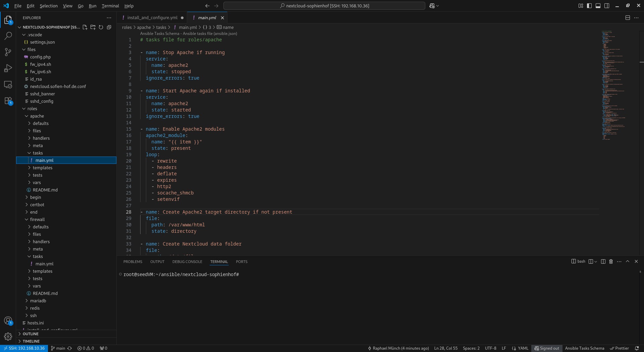Toggle primary side bar visibility
Viewport: 644px width, 352px height.
coord(589,6)
